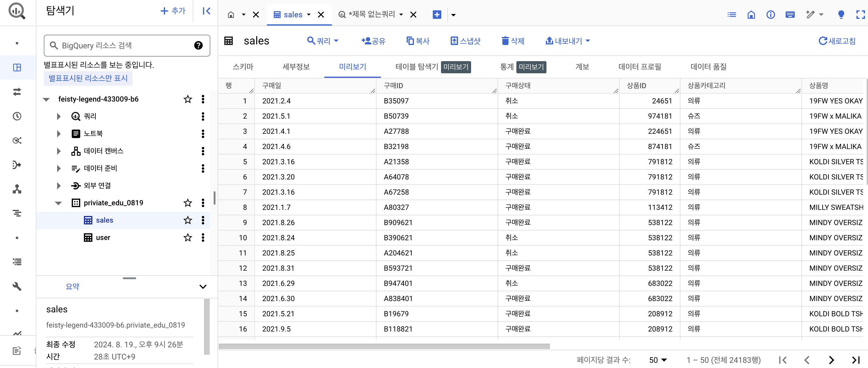
Task: Click the 공유 share button
Action: coord(373,41)
